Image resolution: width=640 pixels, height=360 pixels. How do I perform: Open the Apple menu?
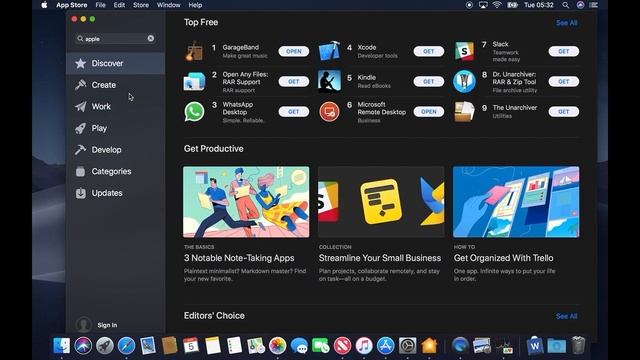(44, 5)
